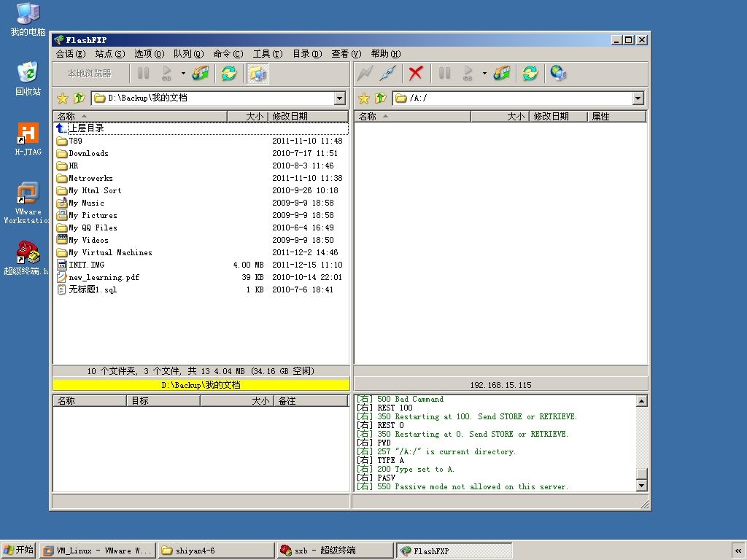Select the My Virtual Machines folder
747x560 pixels.
click(x=201, y=252)
